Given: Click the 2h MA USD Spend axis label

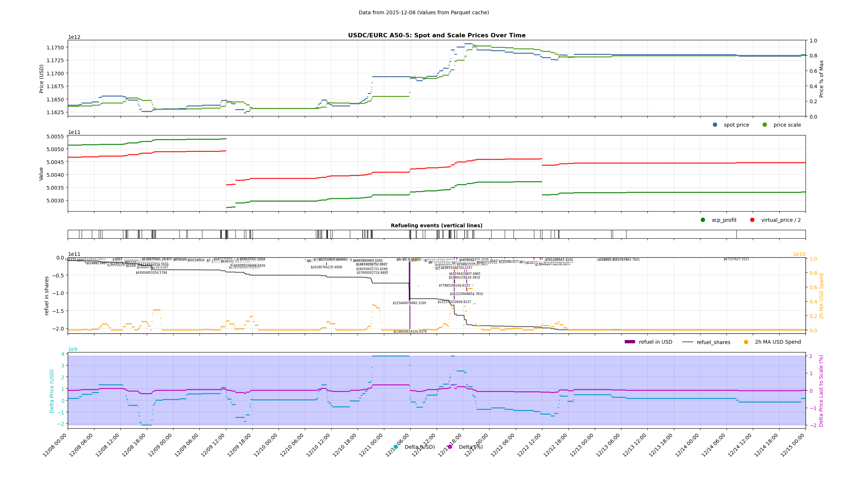Looking at the screenshot, I should point(821,296).
